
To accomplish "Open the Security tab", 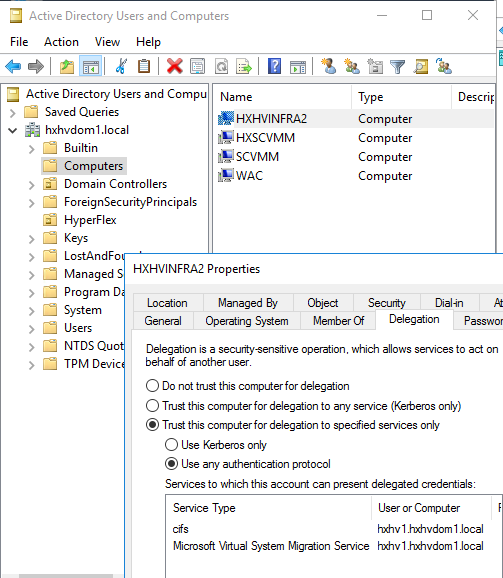I will click(387, 303).
